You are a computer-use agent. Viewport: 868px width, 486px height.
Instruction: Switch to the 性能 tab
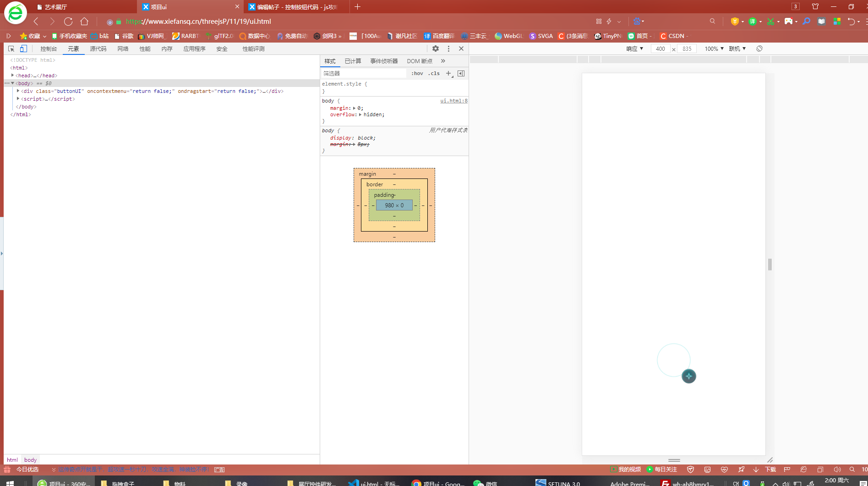145,49
